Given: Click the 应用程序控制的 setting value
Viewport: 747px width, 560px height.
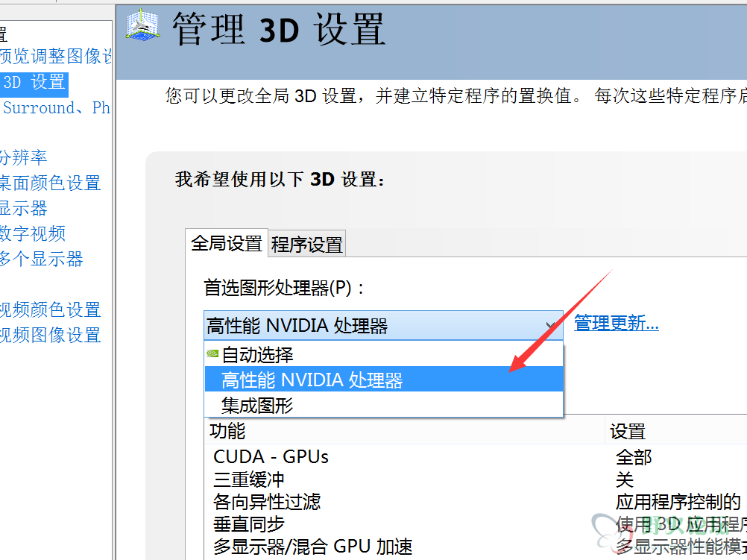Looking at the screenshot, I should [678, 502].
